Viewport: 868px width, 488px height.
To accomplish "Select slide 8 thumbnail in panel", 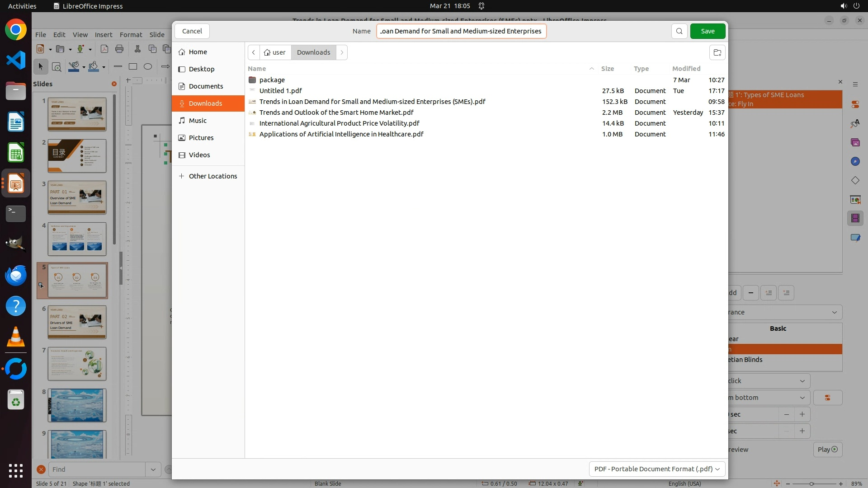I will [x=77, y=405].
